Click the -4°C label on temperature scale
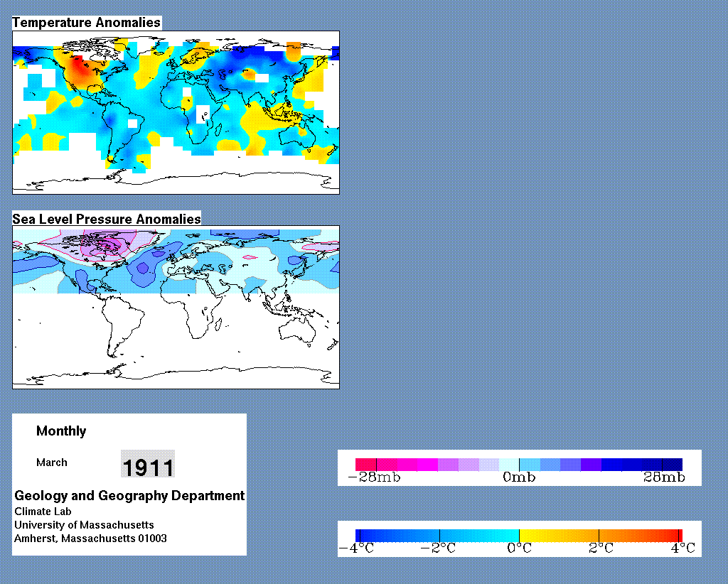 [x=357, y=548]
